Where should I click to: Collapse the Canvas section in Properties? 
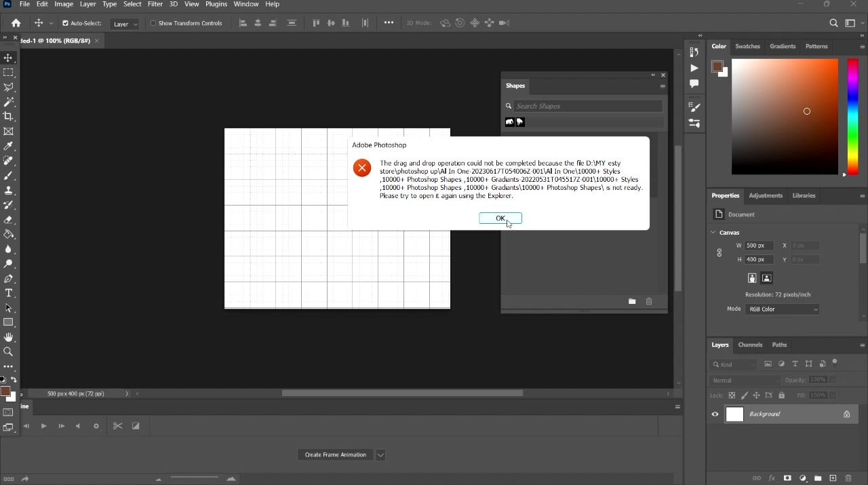click(x=713, y=232)
